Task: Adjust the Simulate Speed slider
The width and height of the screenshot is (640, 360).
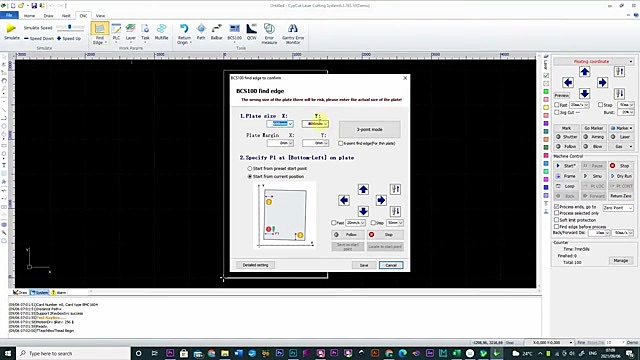Action: point(70,27)
